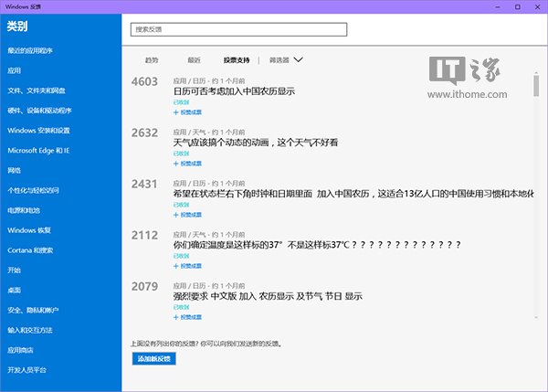Click the 添加新反馈 button
The height and width of the screenshot is (392, 548).
[153, 358]
